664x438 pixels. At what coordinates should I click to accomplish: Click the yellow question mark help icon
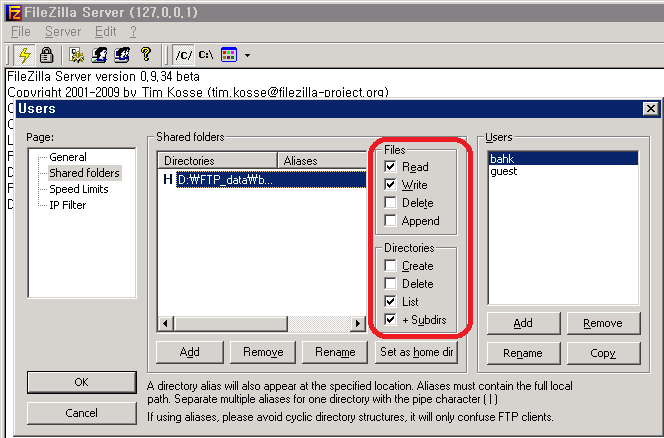point(146,54)
